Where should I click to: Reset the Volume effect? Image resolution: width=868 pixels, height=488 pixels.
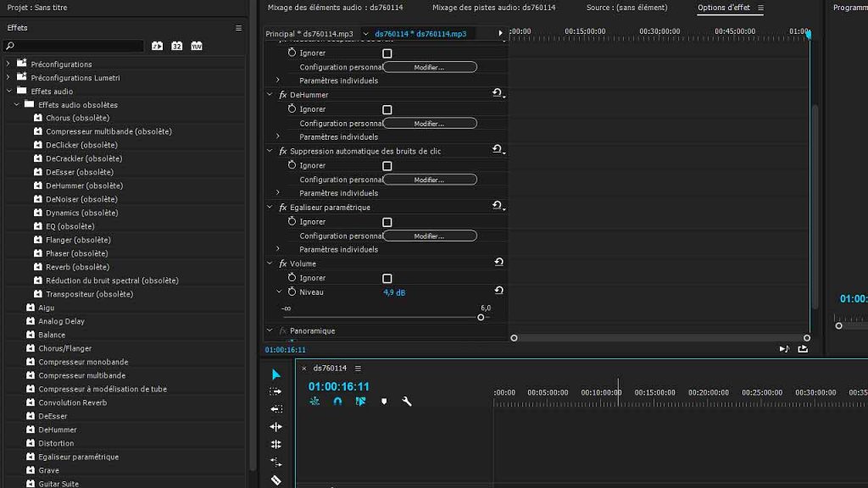pos(498,263)
